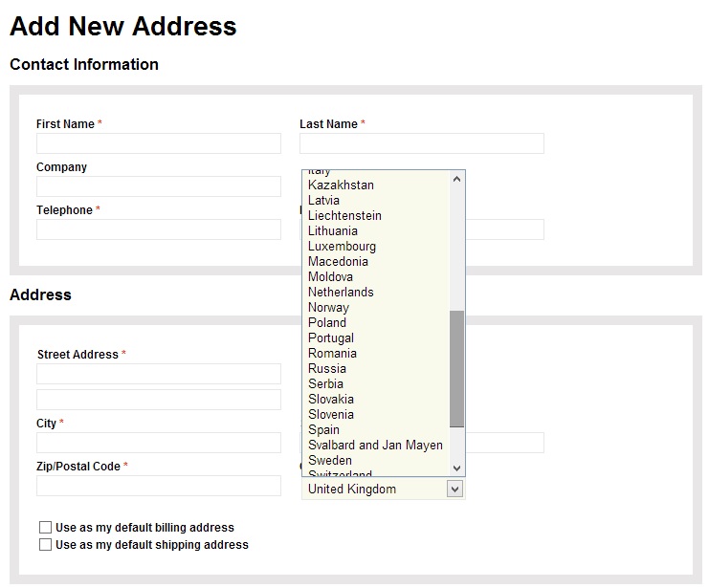This screenshot has height=588, width=709.
Task: Click the First Name input field
Action: (159, 144)
